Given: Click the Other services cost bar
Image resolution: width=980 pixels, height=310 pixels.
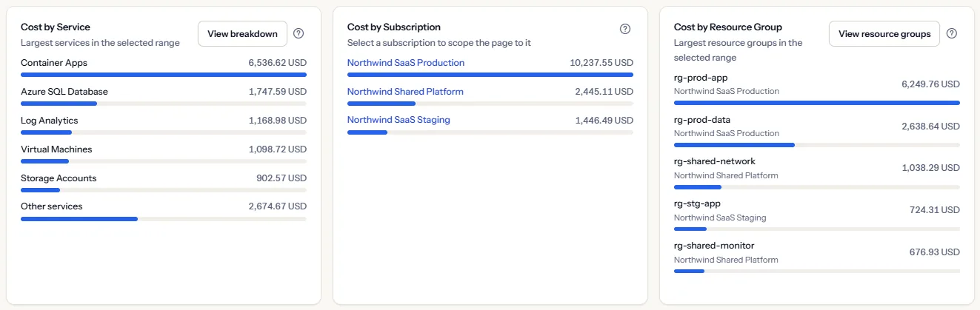Looking at the screenshot, I should (x=164, y=219).
